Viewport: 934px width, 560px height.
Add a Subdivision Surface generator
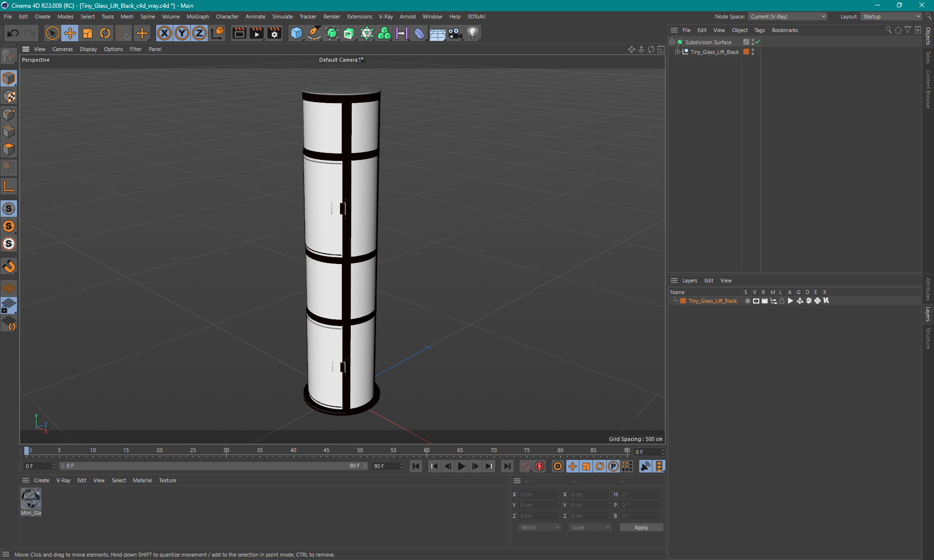[x=332, y=33]
